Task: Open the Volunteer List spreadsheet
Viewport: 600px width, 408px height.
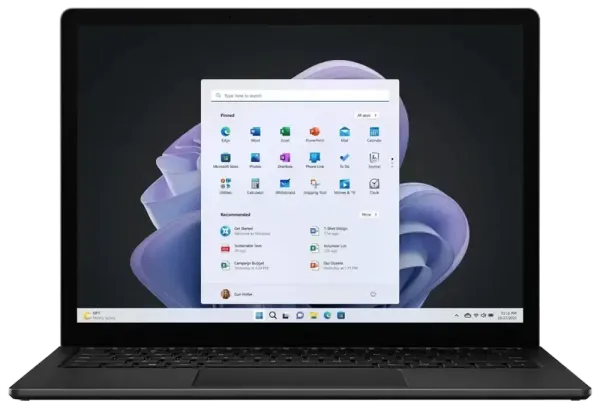Action: 328,248
